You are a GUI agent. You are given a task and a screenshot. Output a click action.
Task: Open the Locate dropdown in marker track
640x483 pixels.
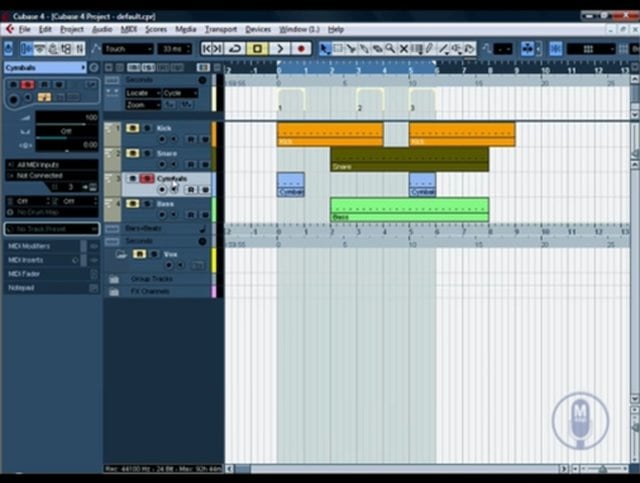coord(143,93)
